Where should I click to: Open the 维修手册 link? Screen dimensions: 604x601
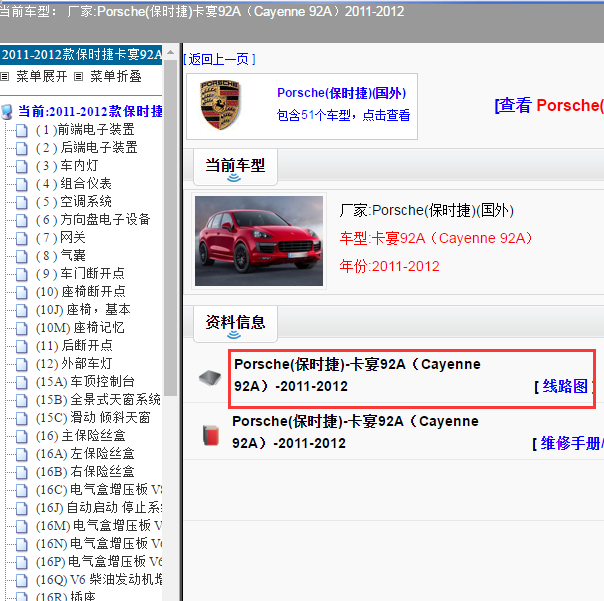tap(571, 443)
